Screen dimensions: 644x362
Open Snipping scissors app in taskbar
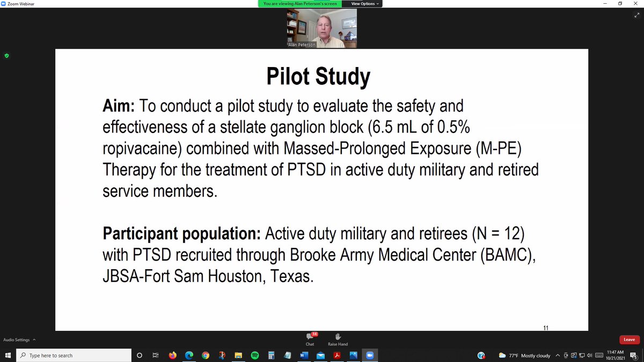pos(222,355)
